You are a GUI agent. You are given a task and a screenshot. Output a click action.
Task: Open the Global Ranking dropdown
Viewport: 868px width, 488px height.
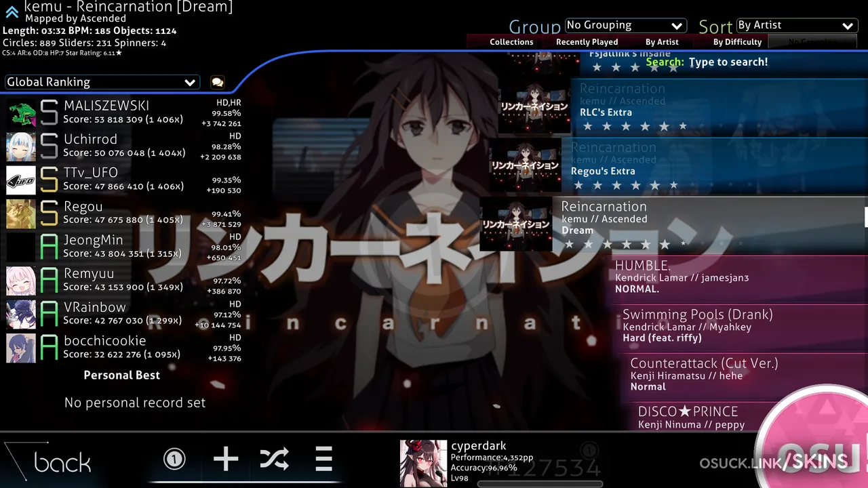102,82
